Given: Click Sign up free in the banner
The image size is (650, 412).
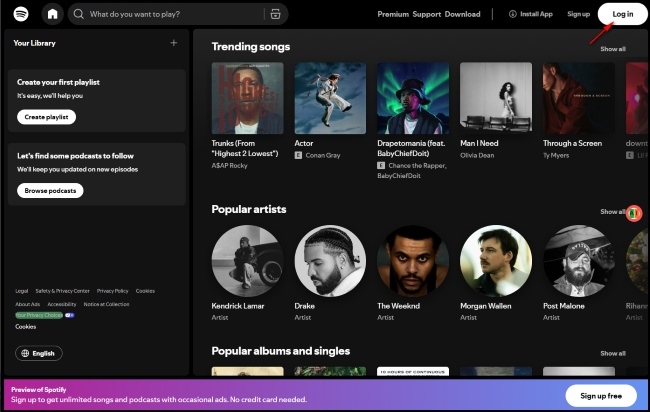Looking at the screenshot, I should point(601,396).
